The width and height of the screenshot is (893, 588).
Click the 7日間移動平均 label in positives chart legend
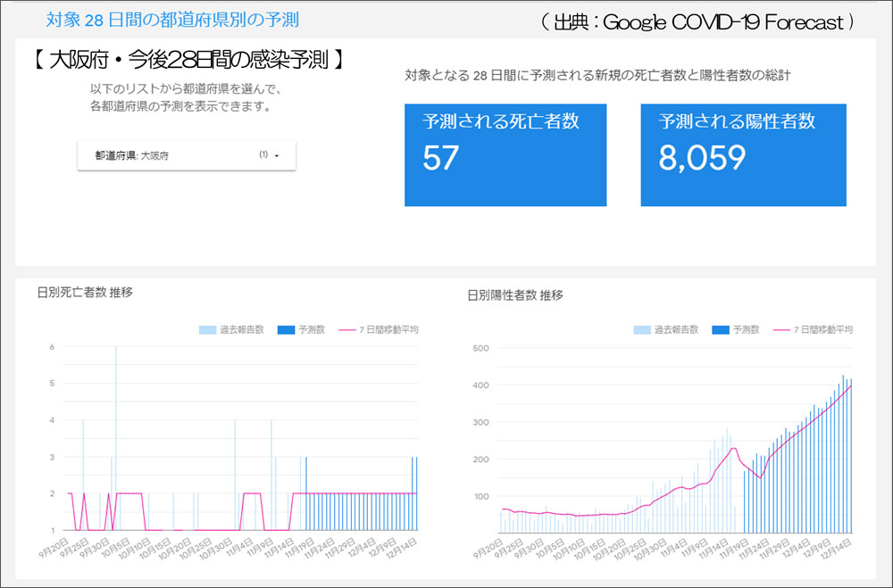click(x=823, y=329)
